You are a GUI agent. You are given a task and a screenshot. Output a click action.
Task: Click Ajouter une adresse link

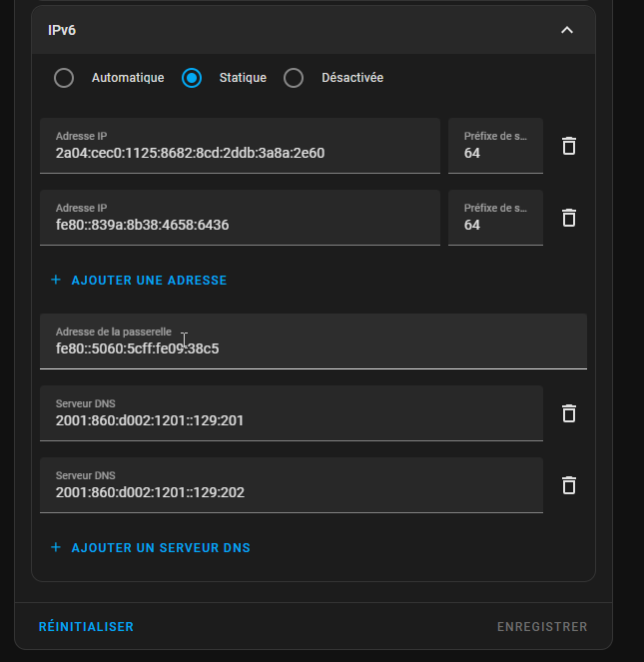(x=149, y=281)
